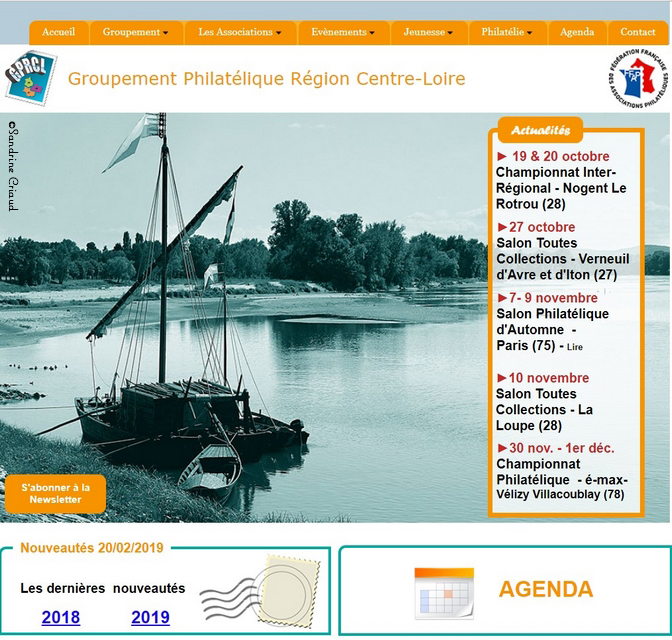
Task: Click the Actualités panel header
Action: (540, 130)
